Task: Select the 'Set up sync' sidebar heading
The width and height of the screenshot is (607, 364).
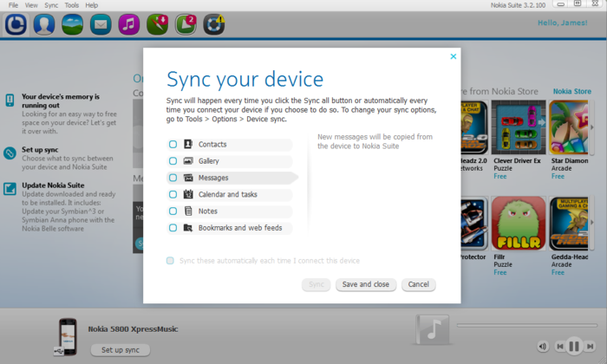Action: pos(40,150)
